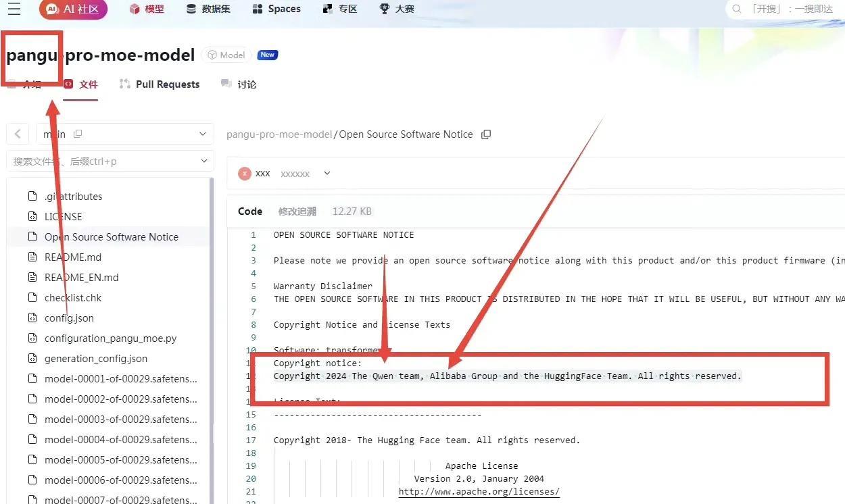Open the 大赛 nav item

397,9
